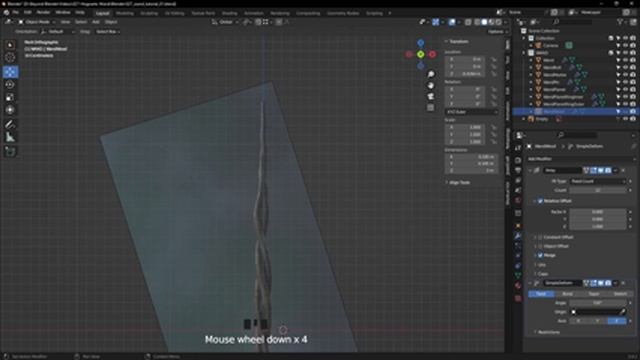The height and width of the screenshot is (360, 640).
Task: Toggle render camera icon for Collection
Action: 633,38
